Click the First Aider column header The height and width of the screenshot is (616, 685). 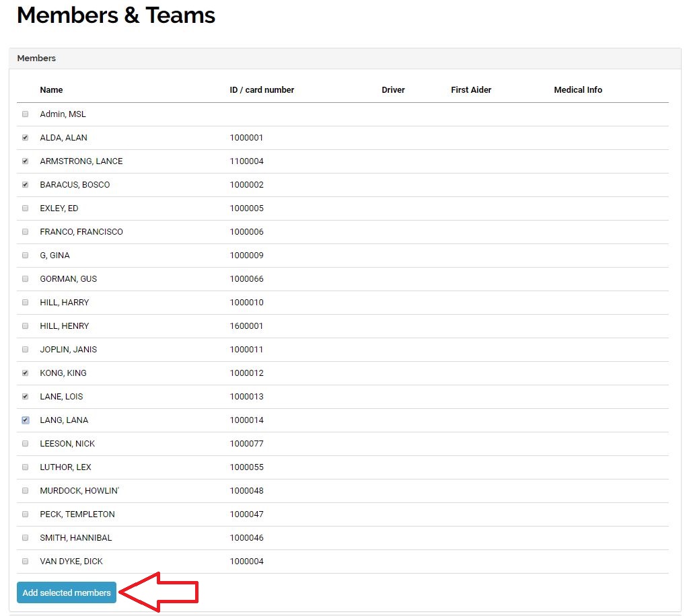pos(471,90)
